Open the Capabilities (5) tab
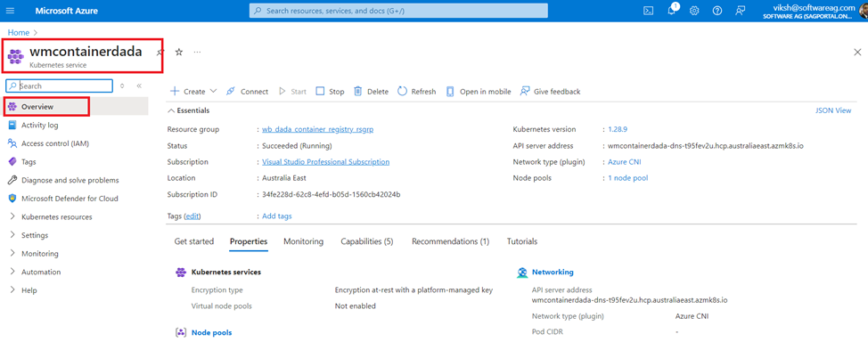Screen dimensions: 868x342 click(367, 241)
